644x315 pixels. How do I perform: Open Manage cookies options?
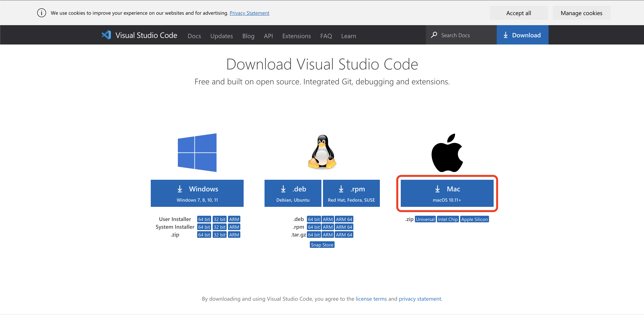[581, 13]
